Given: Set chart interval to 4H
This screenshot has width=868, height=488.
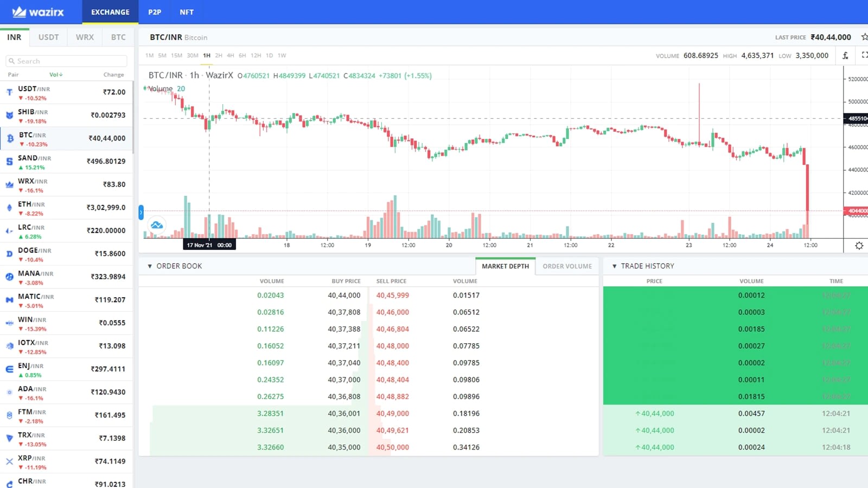Looking at the screenshot, I should [x=231, y=55].
